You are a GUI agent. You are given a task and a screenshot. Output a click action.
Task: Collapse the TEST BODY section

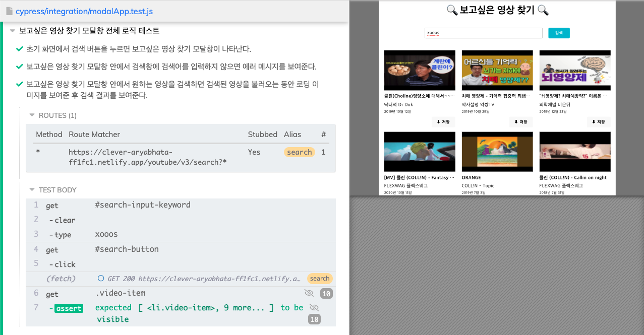(32, 190)
